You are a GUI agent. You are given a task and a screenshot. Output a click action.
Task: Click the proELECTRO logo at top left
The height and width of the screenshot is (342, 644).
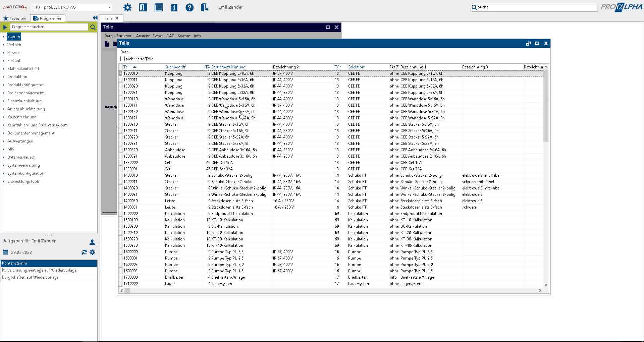15,7
